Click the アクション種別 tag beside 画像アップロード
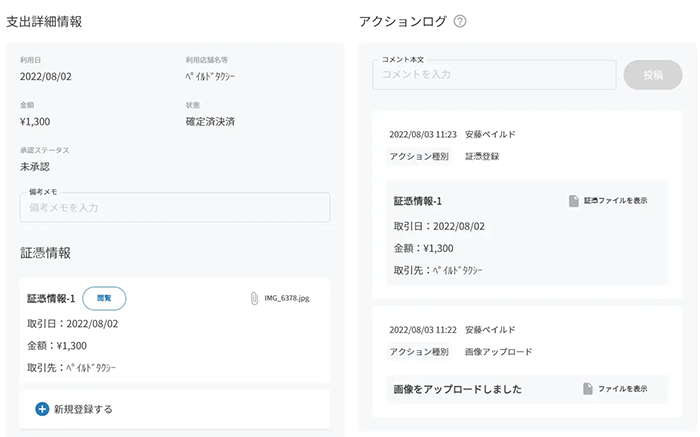The width and height of the screenshot is (700, 437). (419, 352)
